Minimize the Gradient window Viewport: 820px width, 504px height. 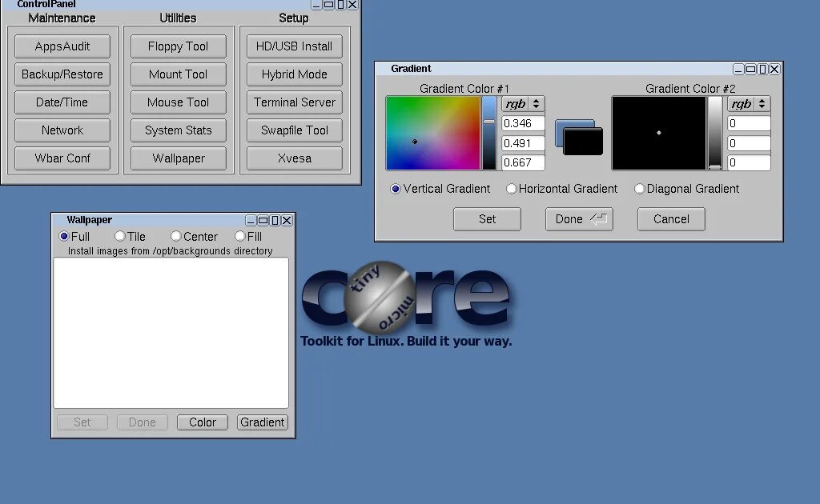point(738,69)
